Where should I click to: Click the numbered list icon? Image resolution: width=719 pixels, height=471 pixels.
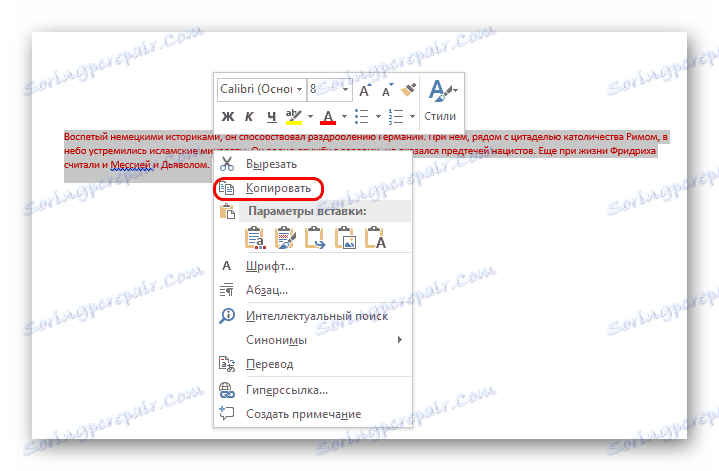(x=396, y=116)
